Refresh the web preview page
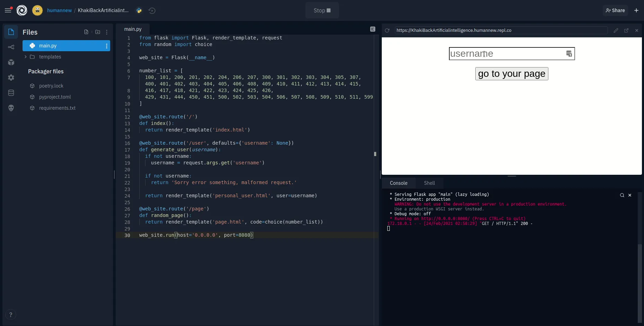The height and width of the screenshot is (326, 644). pyautogui.click(x=387, y=30)
